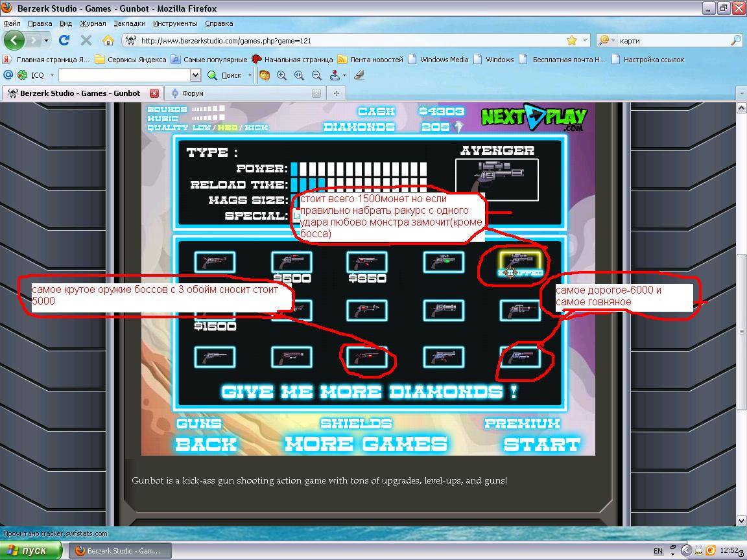Open the Инструменты menu
Image resolution: width=747 pixels, height=560 pixels.
[175, 23]
